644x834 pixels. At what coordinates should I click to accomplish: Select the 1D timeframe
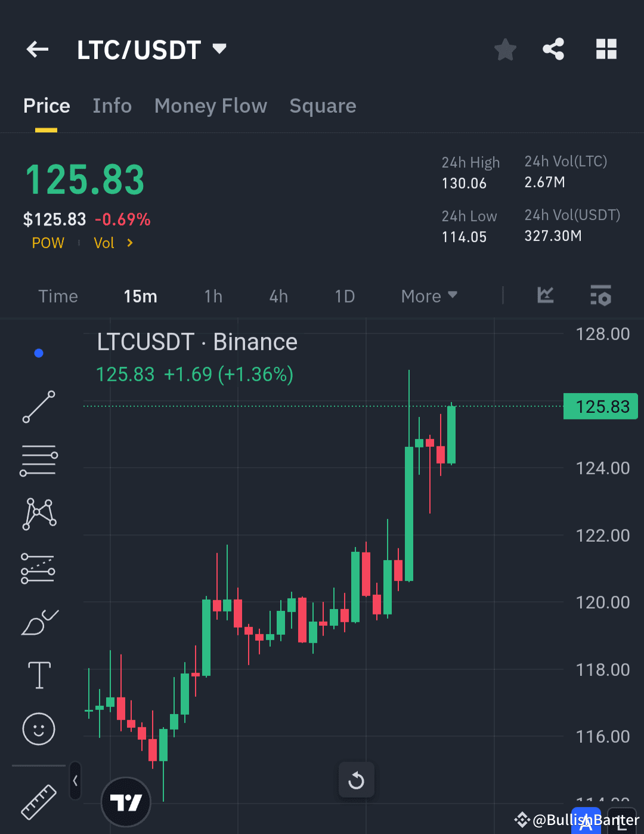(345, 296)
